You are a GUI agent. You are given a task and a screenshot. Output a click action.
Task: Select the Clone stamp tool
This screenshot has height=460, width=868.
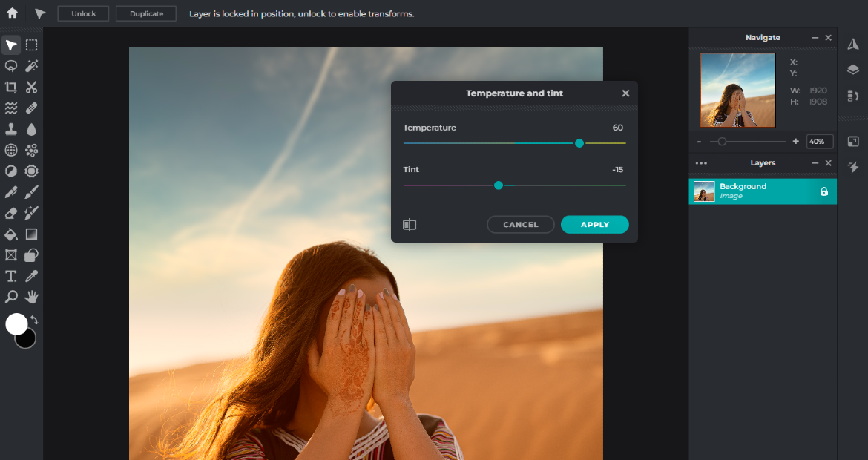click(10, 128)
